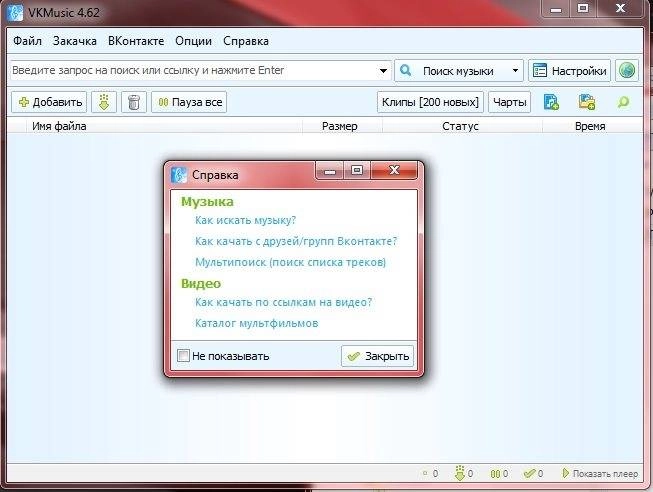Open the Опции menu

pos(193,41)
